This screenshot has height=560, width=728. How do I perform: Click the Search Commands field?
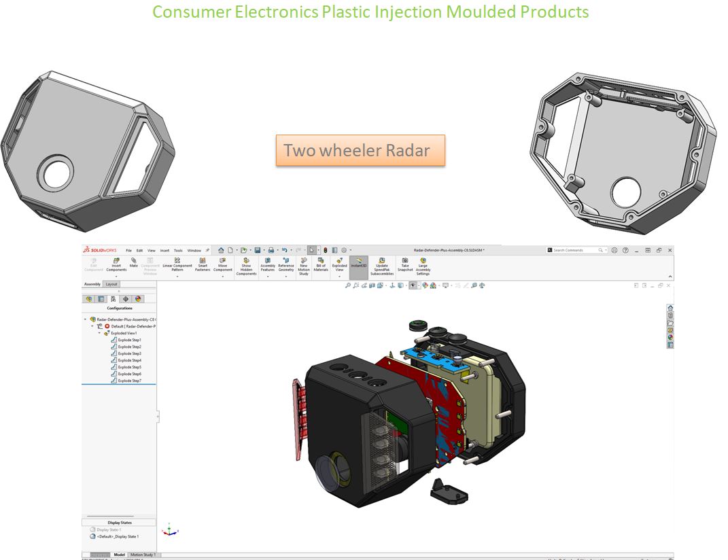click(x=574, y=250)
